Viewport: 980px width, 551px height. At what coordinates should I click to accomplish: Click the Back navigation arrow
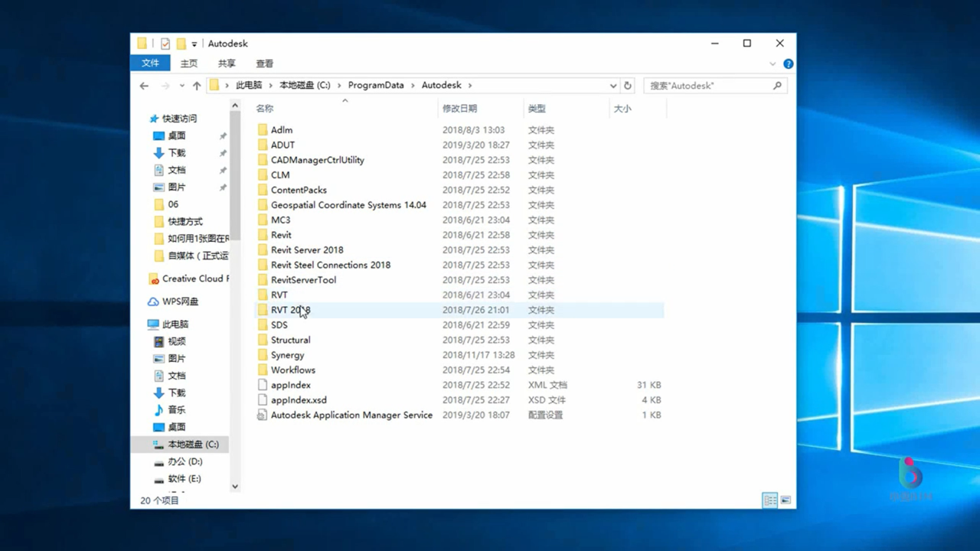pyautogui.click(x=144, y=86)
